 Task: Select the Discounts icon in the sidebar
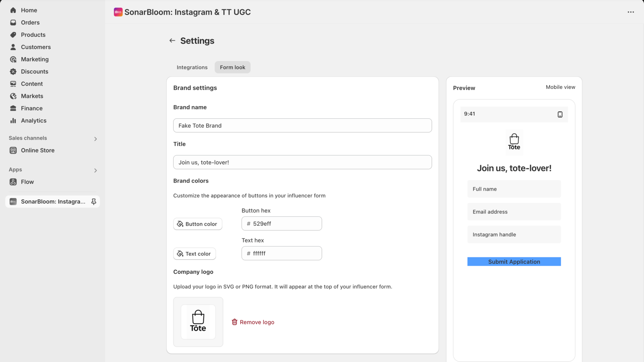coord(13,71)
